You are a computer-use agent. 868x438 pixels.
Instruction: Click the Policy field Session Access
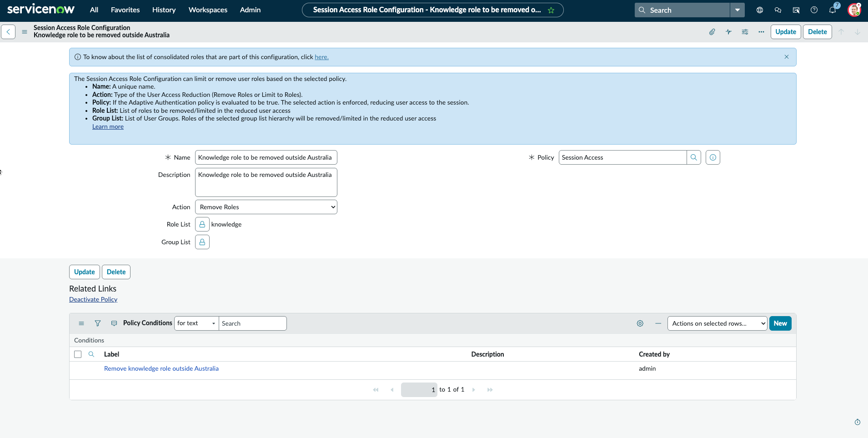(622, 157)
